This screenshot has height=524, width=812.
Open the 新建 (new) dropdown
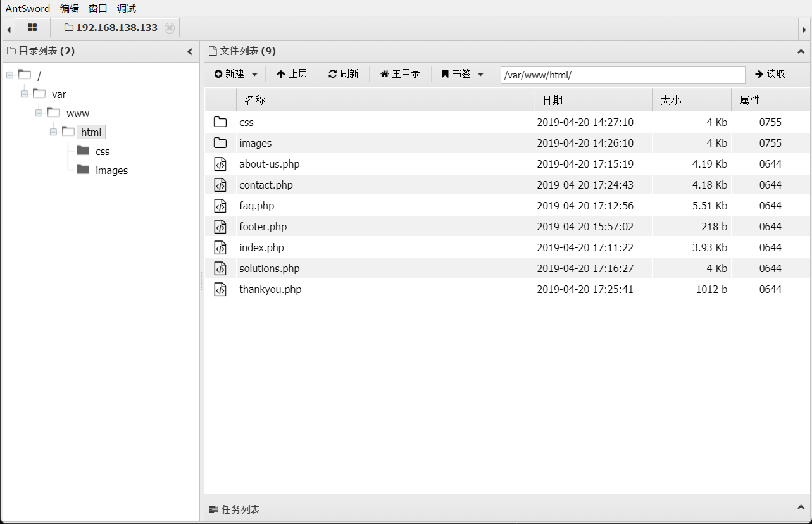(x=236, y=74)
